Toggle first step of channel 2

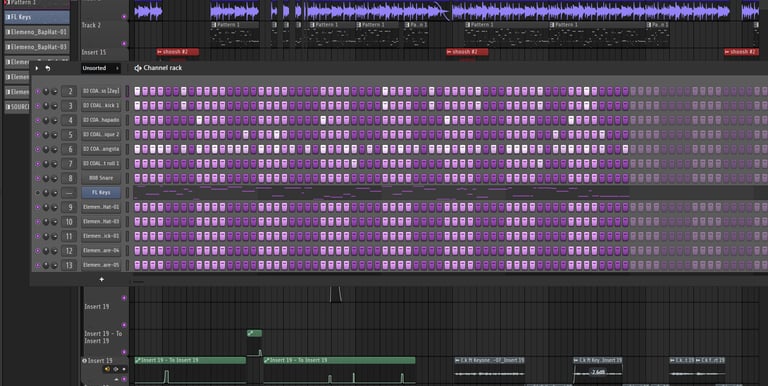pos(137,91)
